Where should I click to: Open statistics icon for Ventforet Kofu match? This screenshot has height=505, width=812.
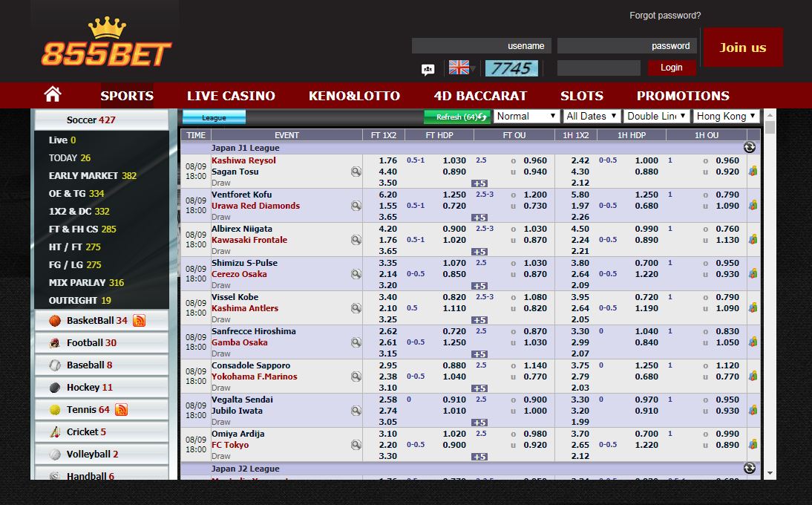pos(753,206)
